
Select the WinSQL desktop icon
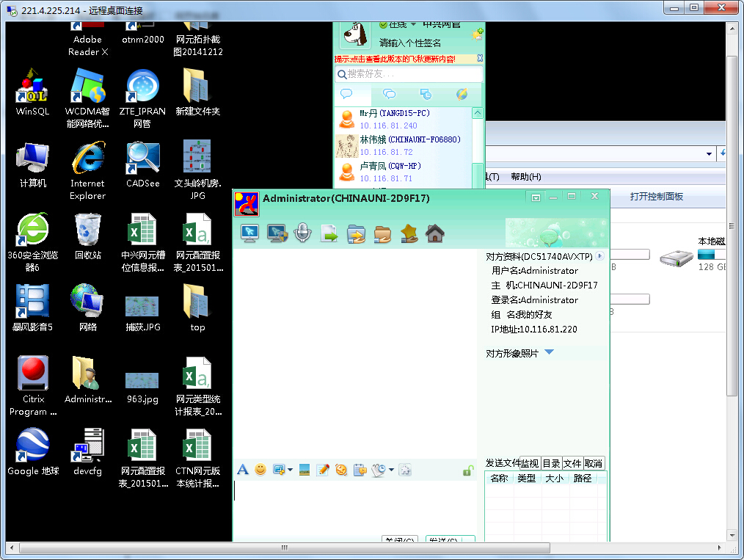(x=32, y=93)
